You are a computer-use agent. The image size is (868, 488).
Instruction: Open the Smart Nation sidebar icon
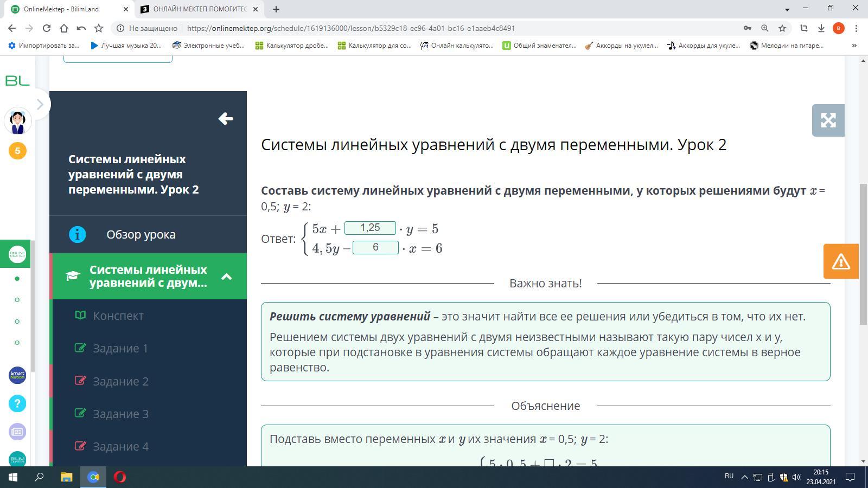tap(17, 375)
